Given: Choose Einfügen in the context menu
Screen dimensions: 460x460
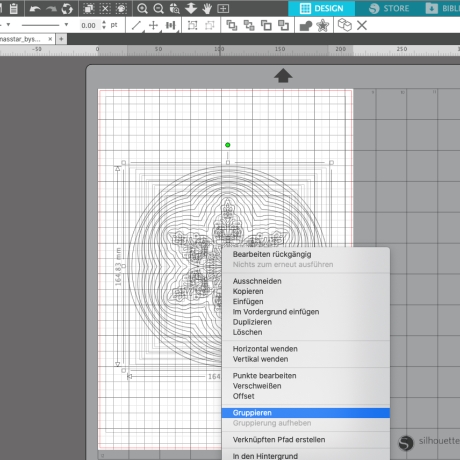Looking at the screenshot, I should point(248,302).
